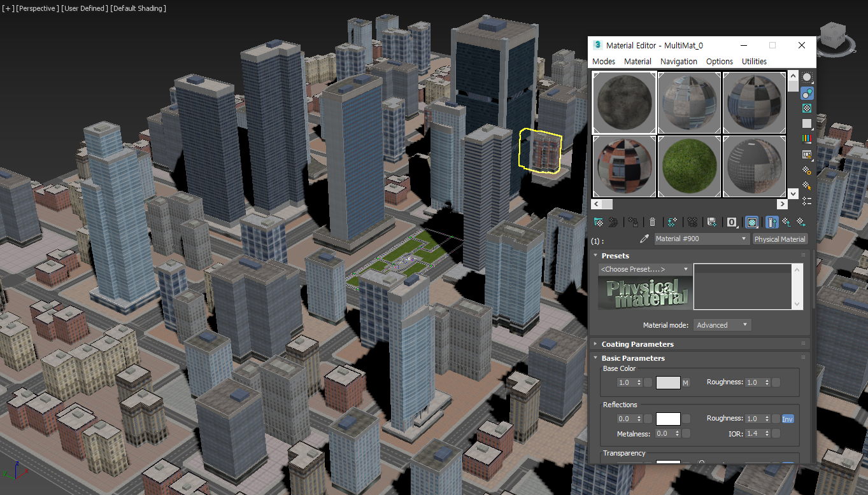Click the Make Preview film icon
The width and height of the screenshot is (868, 495).
click(807, 155)
